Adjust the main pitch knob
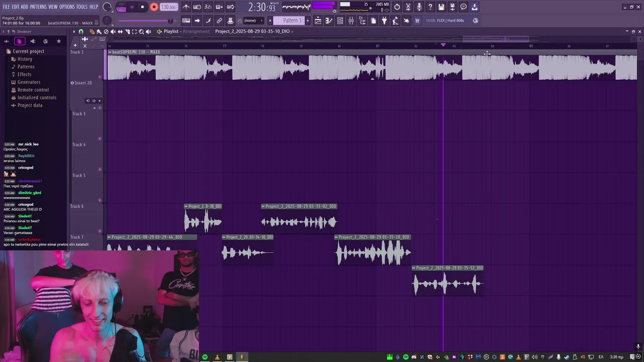The image size is (644, 362). pyautogui.click(x=107, y=21)
